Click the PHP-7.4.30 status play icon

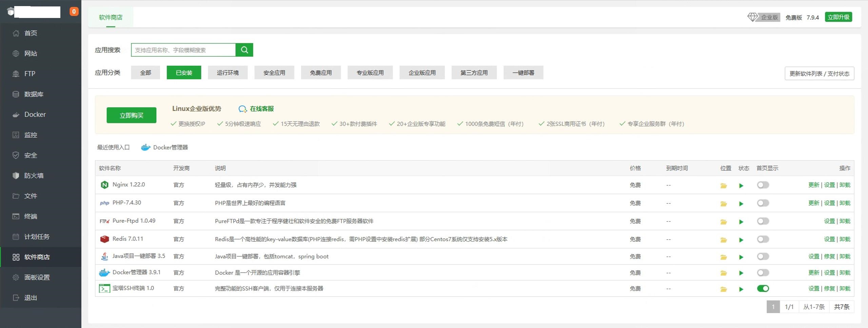pos(741,204)
